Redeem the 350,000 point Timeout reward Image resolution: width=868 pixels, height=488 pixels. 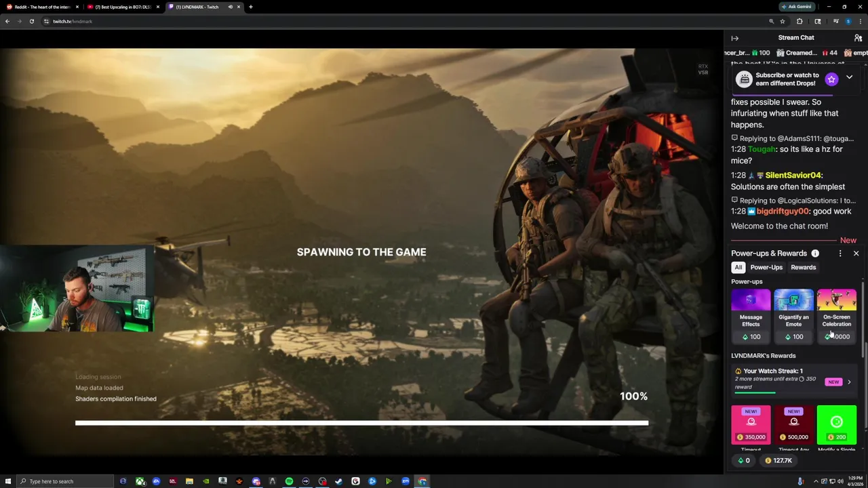click(x=751, y=425)
